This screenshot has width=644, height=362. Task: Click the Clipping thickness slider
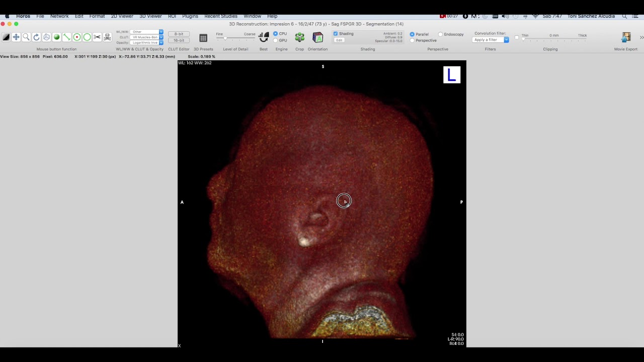pyautogui.click(x=554, y=40)
